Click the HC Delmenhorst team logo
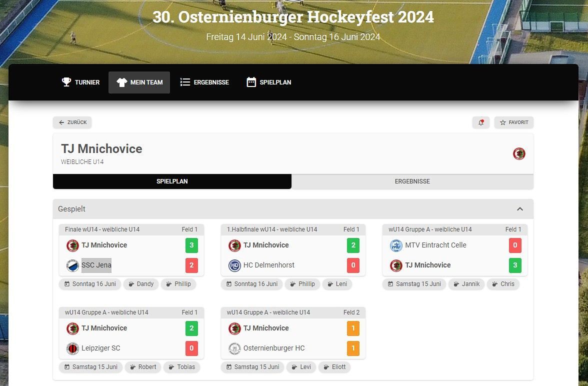Image resolution: width=588 pixels, height=386 pixels. coord(234,265)
